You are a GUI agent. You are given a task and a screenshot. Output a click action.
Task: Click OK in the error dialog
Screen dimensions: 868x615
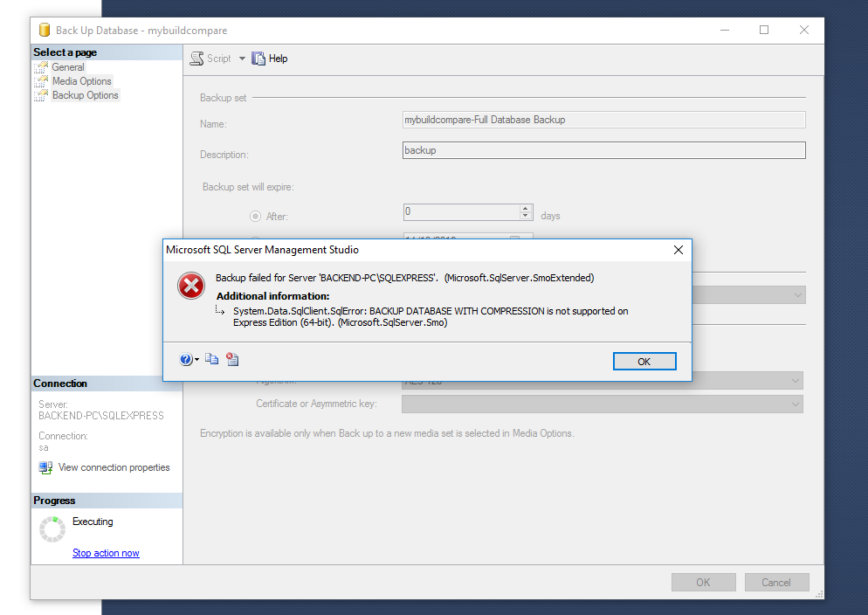[644, 362]
